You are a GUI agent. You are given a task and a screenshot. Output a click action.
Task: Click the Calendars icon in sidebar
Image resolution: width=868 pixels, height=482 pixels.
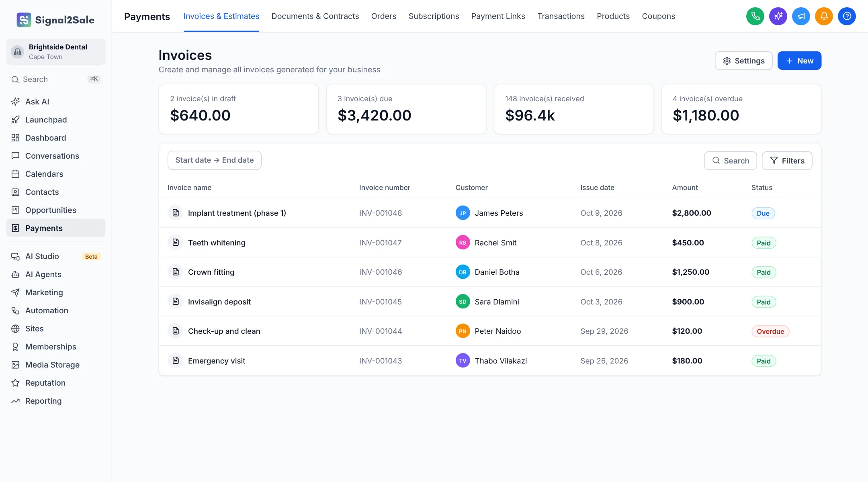point(15,174)
